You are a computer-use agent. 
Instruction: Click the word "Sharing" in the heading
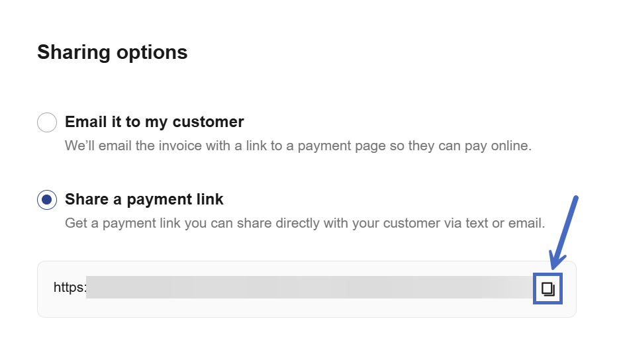[x=72, y=52]
